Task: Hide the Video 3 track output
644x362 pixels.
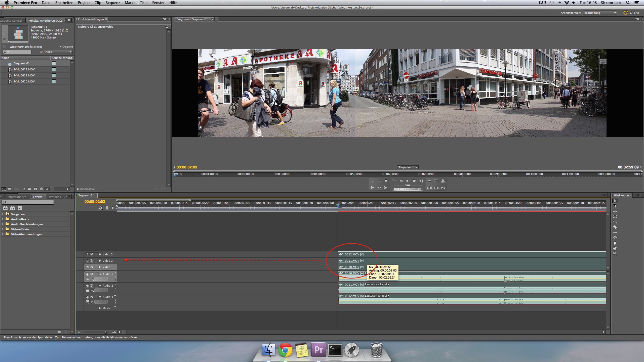Action: click(x=88, y=254)
